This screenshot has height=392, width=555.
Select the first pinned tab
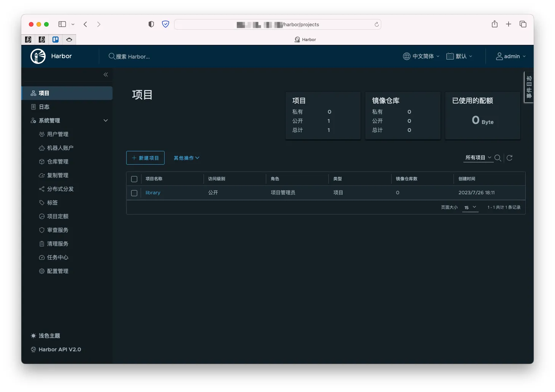pyautogui.click(x=28, y=40)
